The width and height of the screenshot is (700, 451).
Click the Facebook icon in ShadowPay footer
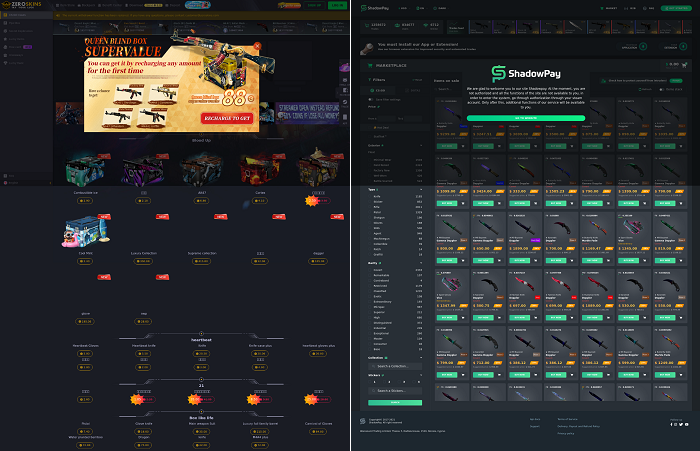click(x=671, y=424)
